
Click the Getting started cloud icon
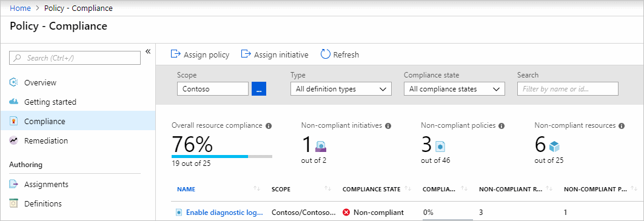[14, 102]
